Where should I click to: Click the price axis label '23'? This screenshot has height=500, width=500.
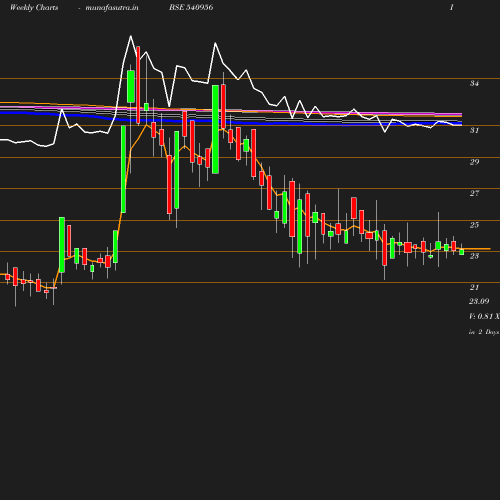[474, 256]
